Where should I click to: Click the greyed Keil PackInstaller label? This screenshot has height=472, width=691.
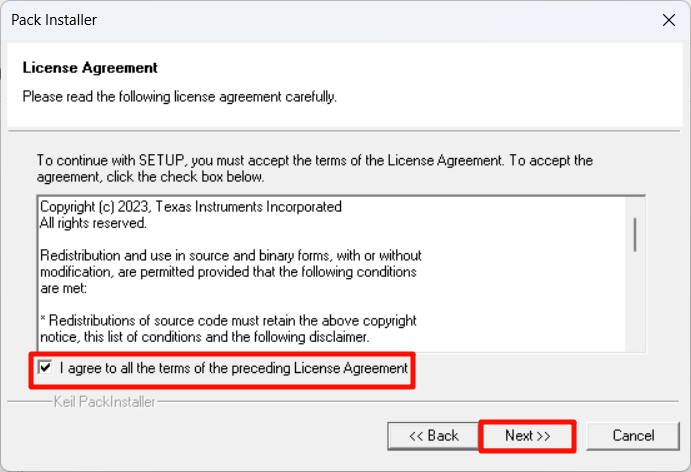click(104, 402)
